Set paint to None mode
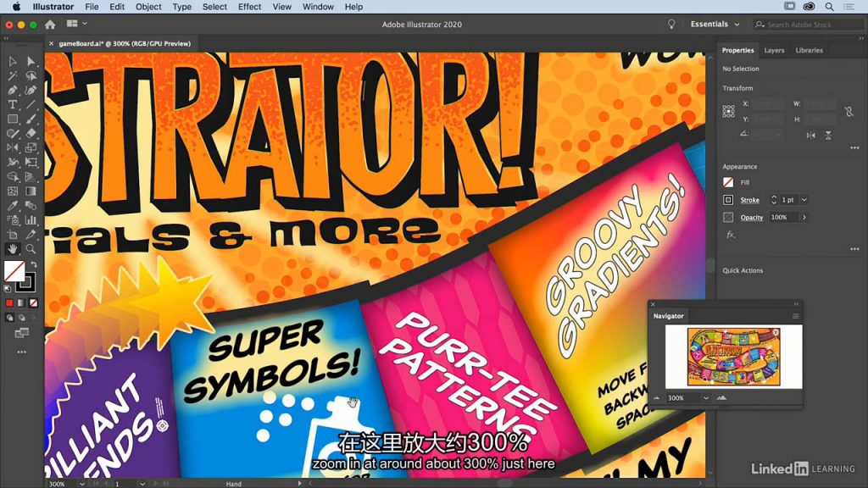This screenshot has height=488, width=868. pos(33,302)
